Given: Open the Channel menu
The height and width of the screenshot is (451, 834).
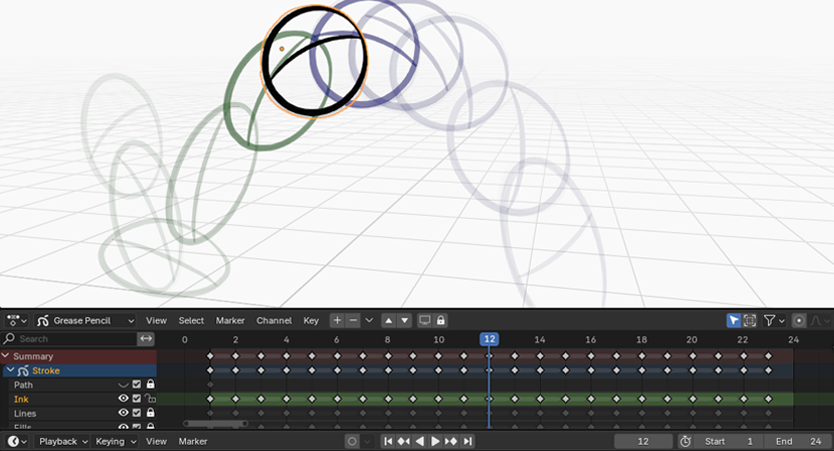Looking at the screenshot, I should click(273, 321).
